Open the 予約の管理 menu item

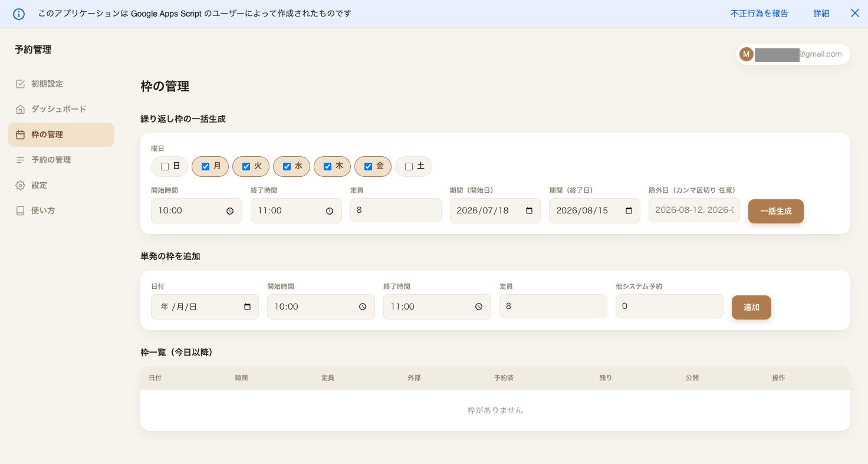click(61, 160)
